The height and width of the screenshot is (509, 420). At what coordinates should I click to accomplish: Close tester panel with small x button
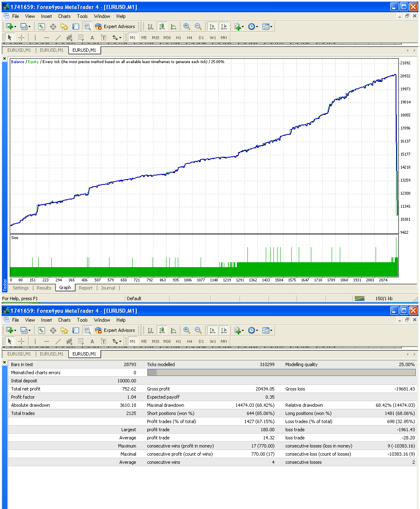[x=5, y=59]
